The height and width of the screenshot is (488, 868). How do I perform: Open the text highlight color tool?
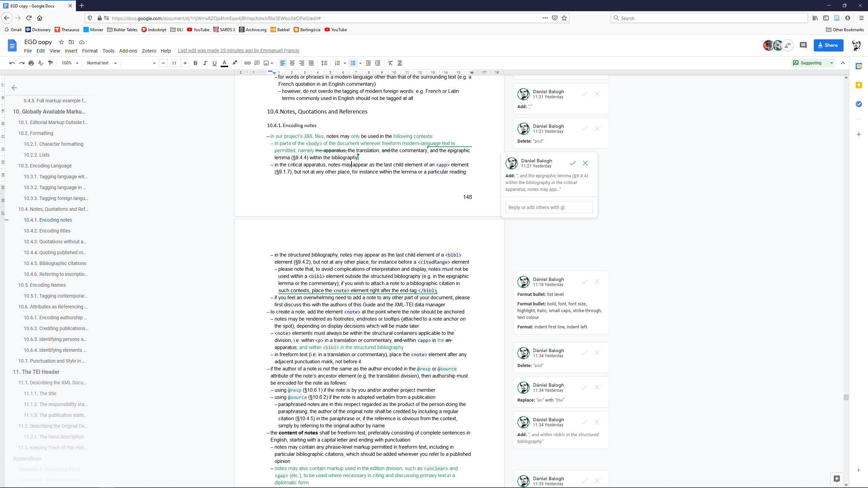click(234, 63)
